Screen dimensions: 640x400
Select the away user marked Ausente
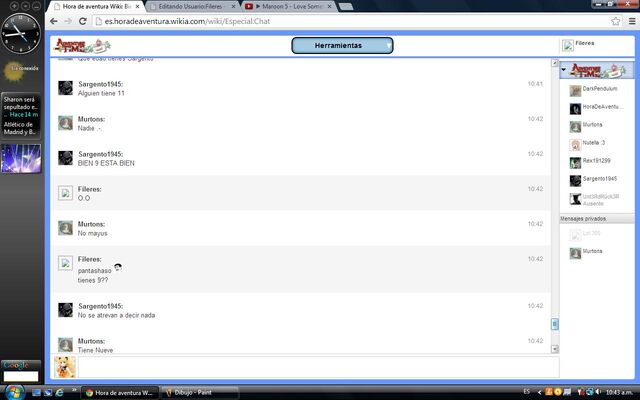coord(596,199)
